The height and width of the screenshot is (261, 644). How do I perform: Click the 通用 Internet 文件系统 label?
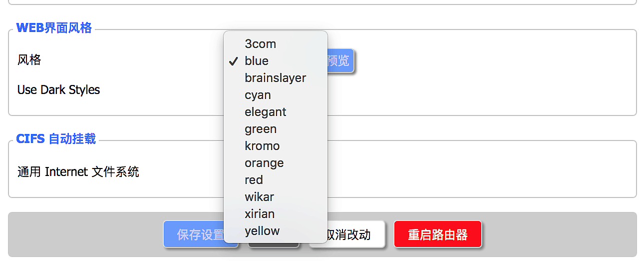click(x=78, y=172)
